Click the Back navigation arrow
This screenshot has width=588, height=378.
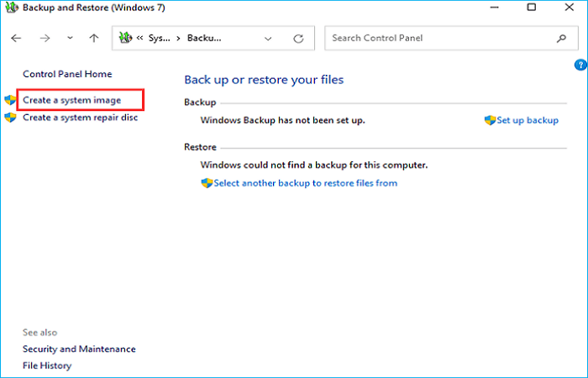pyautogui.click(x=17, y=39)
